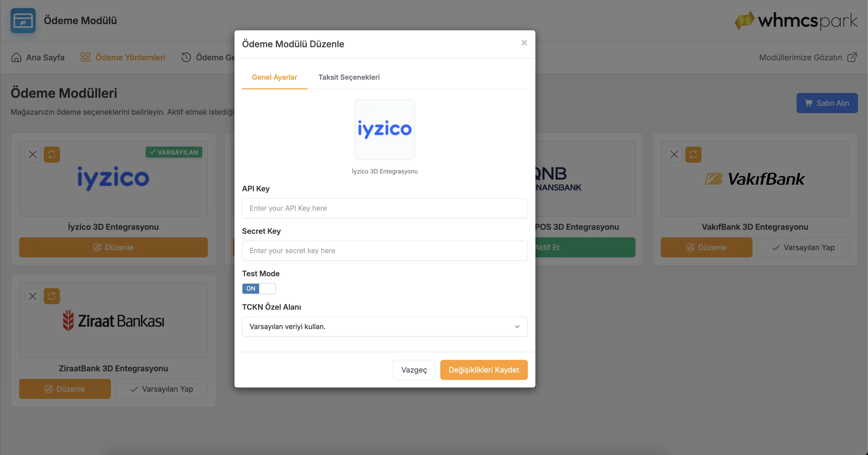Click Varsayılan Yap on VakıfBank card

pos(803,248)
